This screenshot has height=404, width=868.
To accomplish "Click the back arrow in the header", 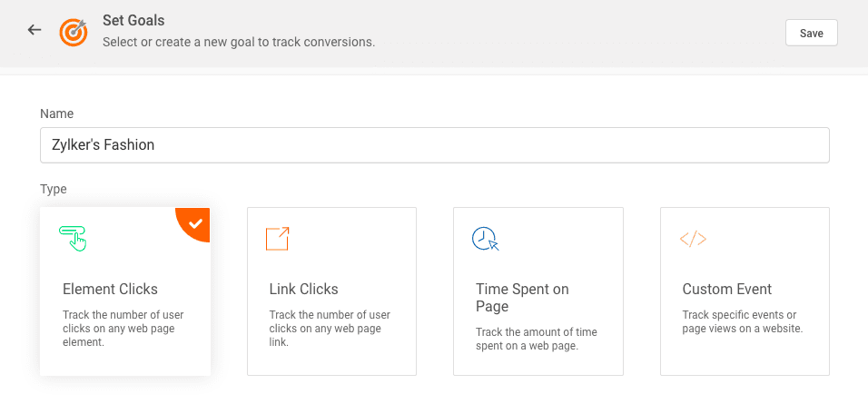I will coord(35,30).
